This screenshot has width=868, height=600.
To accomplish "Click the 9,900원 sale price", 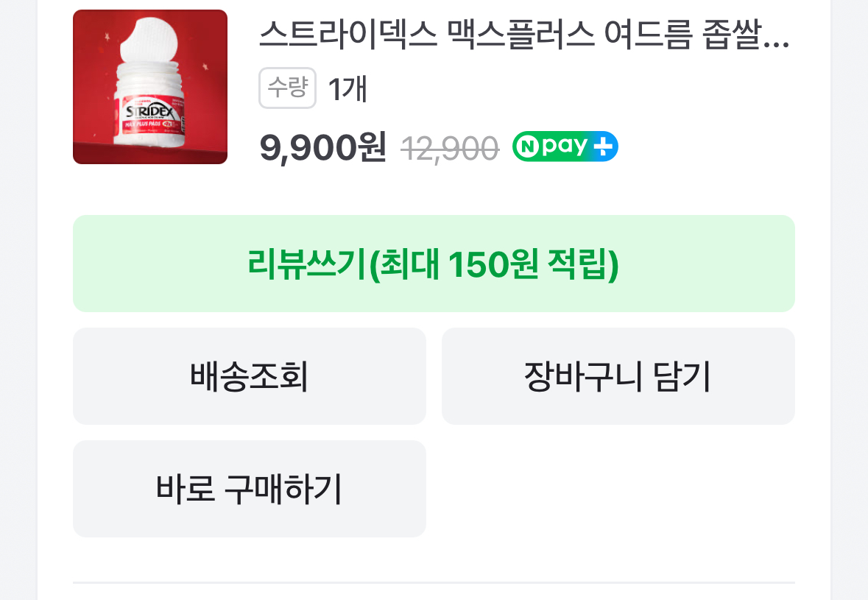I will click(x=322, y=148).
